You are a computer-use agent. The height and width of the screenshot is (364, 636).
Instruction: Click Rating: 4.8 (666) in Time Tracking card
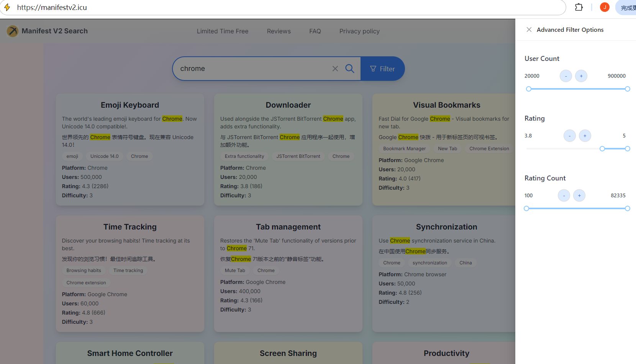84,313
